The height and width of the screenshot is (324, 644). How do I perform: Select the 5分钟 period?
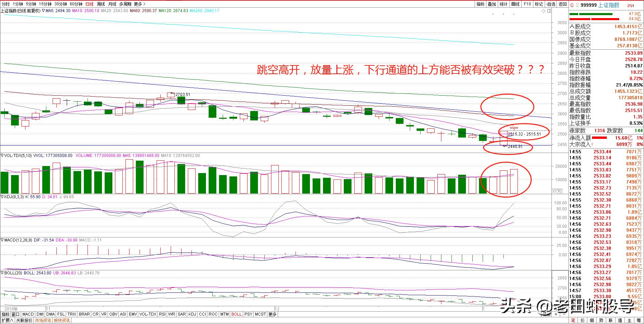31,4
